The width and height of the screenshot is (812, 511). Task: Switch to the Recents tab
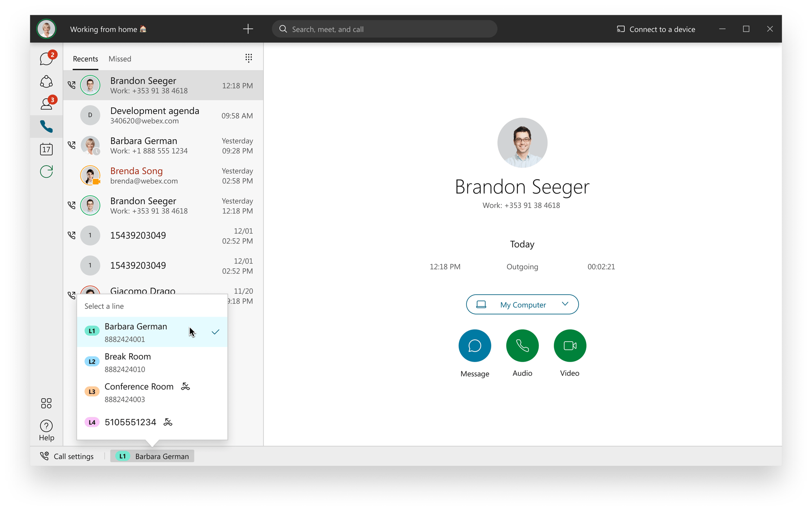click(x=85, y=59)
